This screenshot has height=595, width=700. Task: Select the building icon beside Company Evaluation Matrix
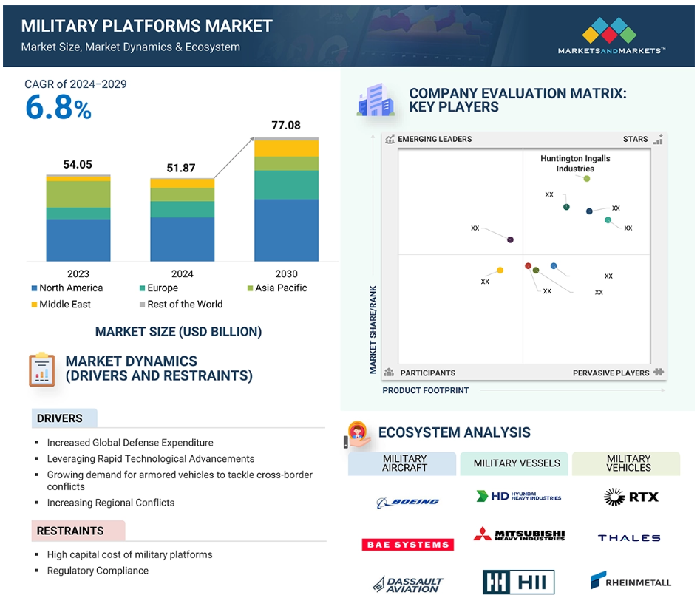(x=376, y=100)
